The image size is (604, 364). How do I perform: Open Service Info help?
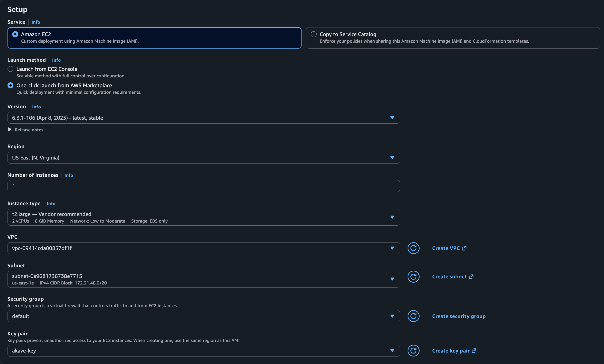coord(35,22)
